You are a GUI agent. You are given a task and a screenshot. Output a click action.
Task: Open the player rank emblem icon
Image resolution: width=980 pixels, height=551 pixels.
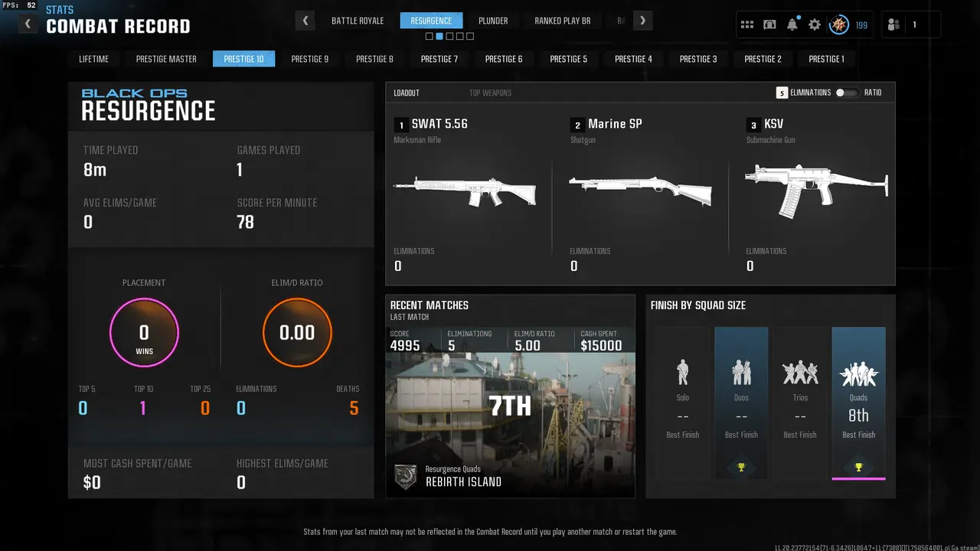pos(840,24)
